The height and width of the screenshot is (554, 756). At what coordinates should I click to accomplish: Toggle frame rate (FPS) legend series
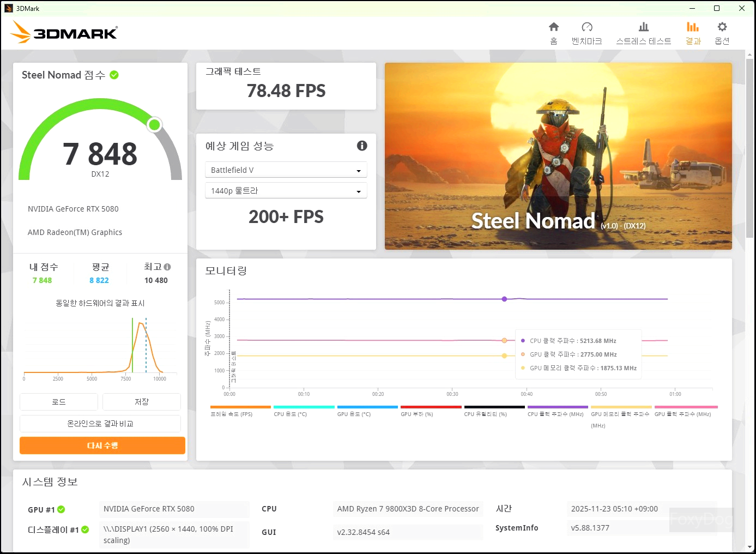point(240,411)
